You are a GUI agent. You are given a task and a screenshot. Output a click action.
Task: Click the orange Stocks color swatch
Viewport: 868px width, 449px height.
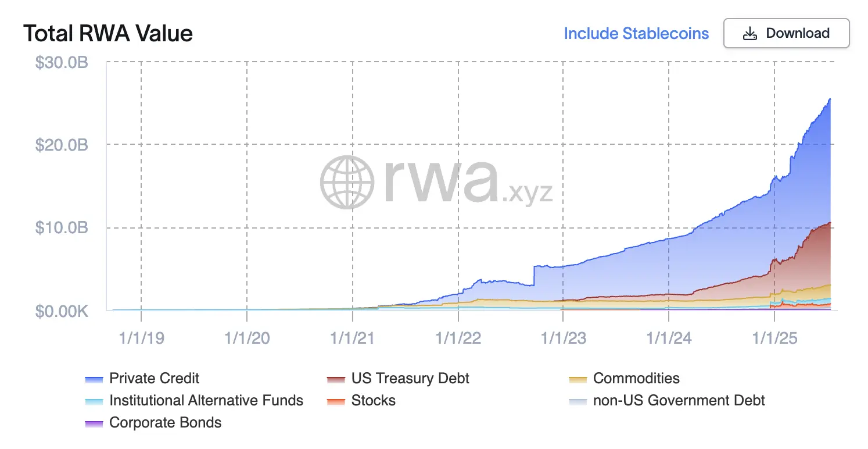pos(336,402)
